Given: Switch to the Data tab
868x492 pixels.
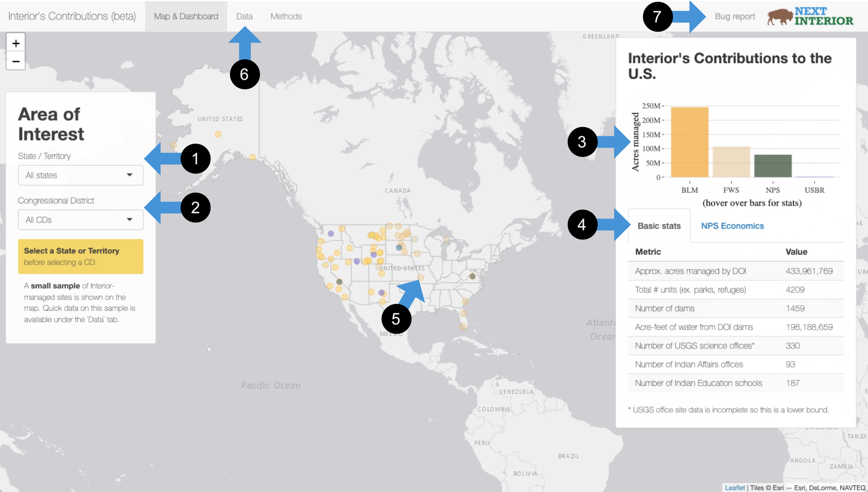Looking at the screenshot, I should (244, 16).
